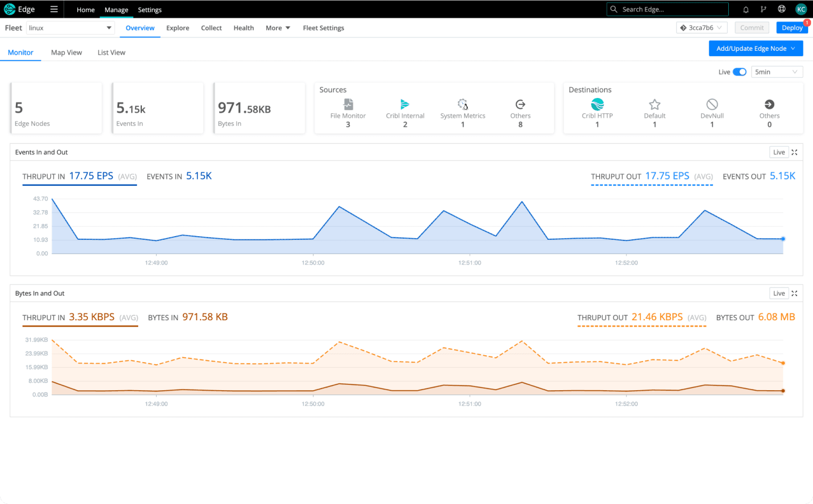Open the More dropdown menu
The image size is (813, 504).
coord(278,28)
